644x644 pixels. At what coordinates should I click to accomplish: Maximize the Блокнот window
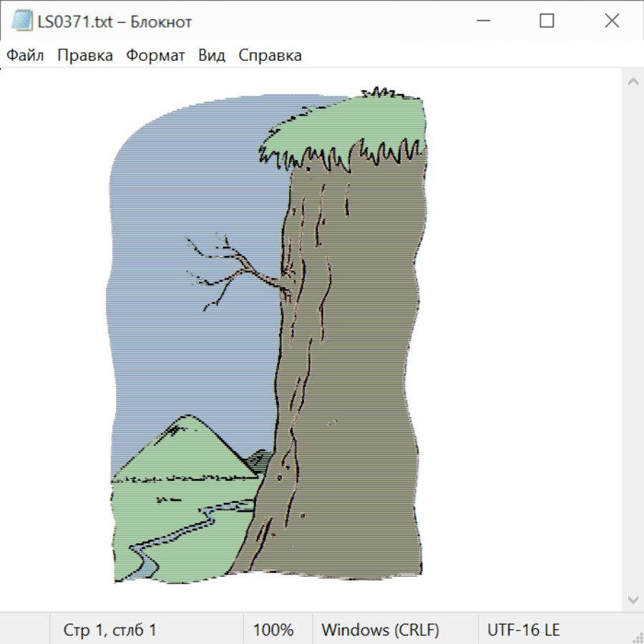tap(547, 21)
